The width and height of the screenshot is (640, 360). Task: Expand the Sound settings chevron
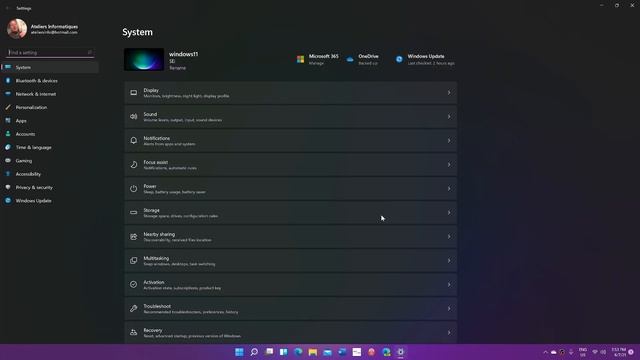pos(449,117)
